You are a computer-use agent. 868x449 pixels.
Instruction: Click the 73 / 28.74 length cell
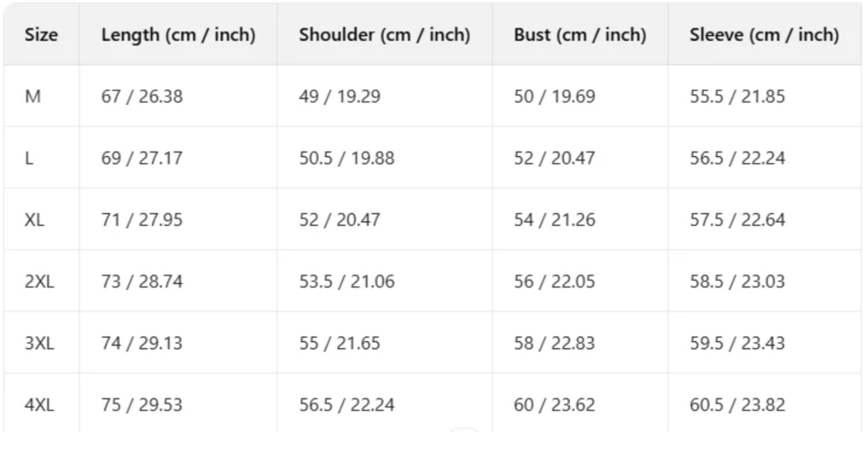coord(142,281)
